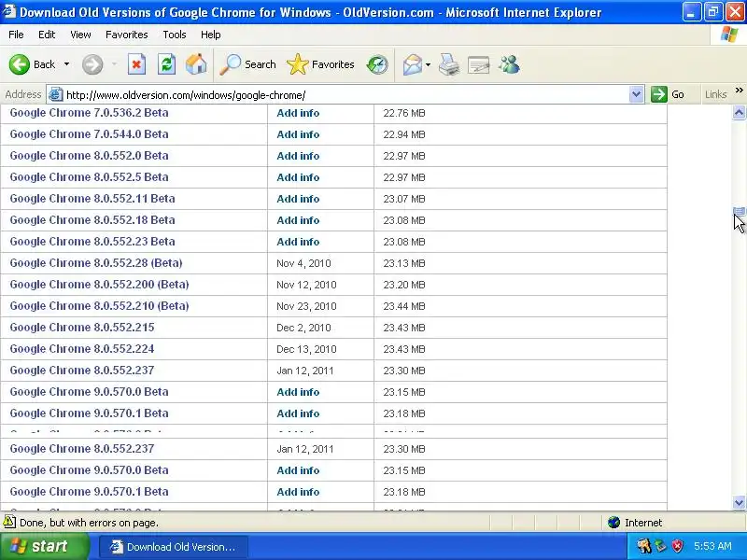The width and height of the screenshot is (747, 560).
Task: Open the Favorites menu
Action: [x=127, y=35]
